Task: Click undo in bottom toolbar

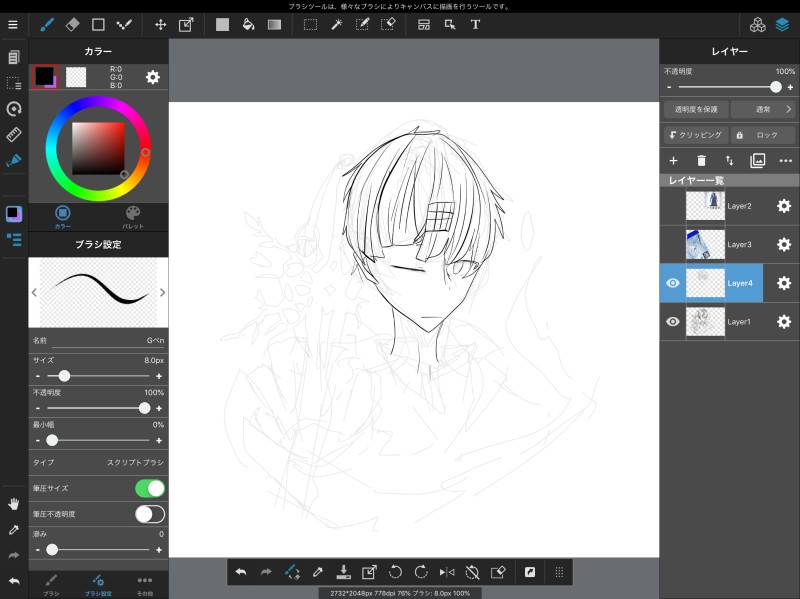Action: (241, 572)
